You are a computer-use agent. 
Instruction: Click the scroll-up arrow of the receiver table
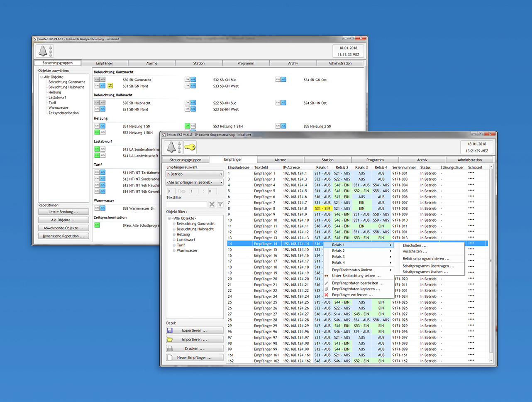(491, 167)
